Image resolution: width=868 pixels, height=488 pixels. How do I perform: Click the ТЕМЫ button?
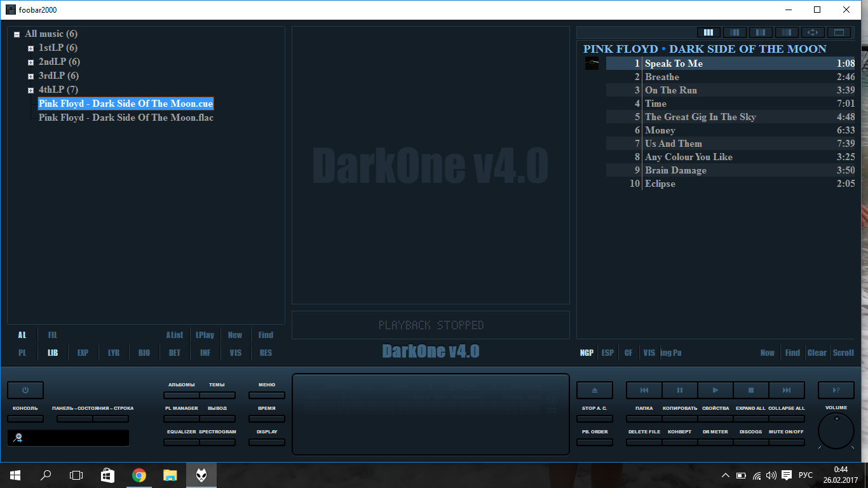tap(217, 395)
